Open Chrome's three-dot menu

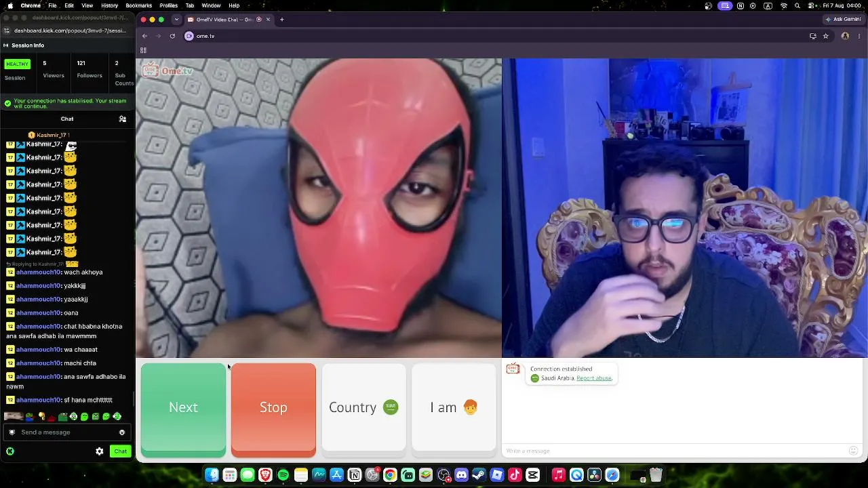[x=860, y=36]
